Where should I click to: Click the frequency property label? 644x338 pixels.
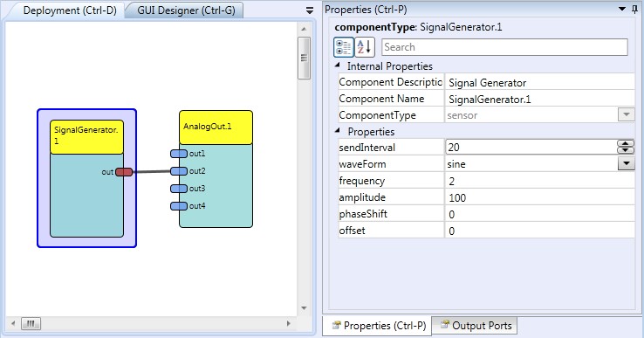click(362, 181)
